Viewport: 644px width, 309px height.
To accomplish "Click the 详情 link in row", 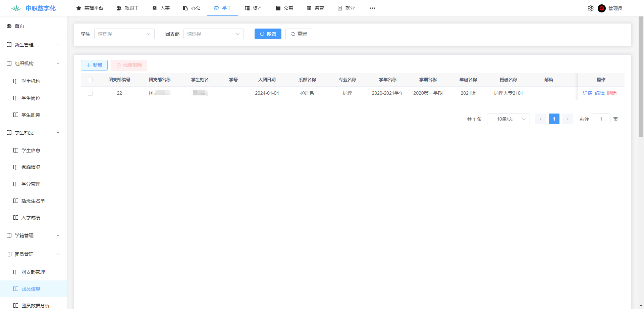I will pos(587,93).
